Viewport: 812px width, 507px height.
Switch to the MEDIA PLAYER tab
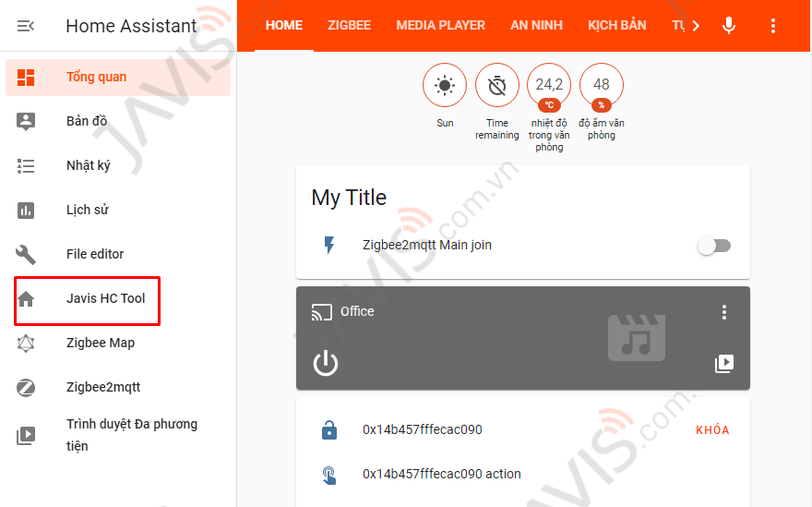441,26
